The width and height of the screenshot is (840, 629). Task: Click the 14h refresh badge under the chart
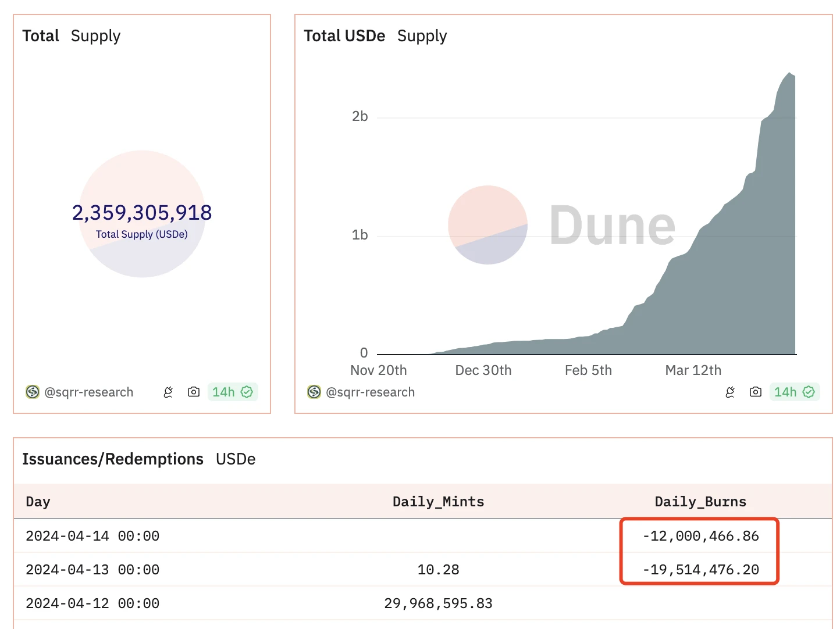(794, 392)
